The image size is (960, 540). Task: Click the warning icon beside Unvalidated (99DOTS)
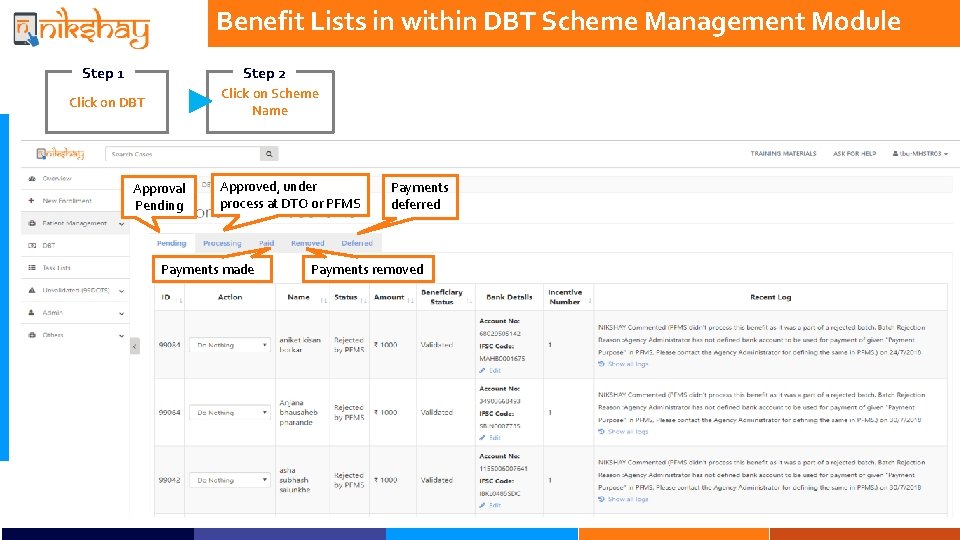click(32, 290)
